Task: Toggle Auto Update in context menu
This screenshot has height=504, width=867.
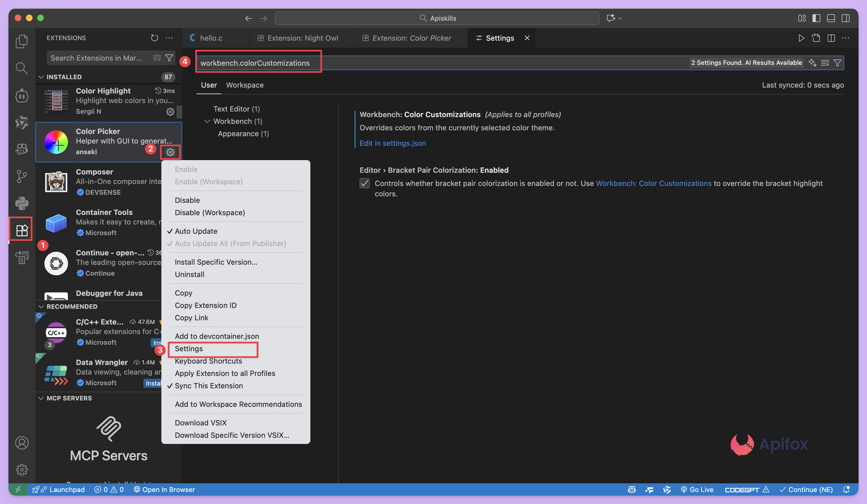Action: click(x=196, y=231)
